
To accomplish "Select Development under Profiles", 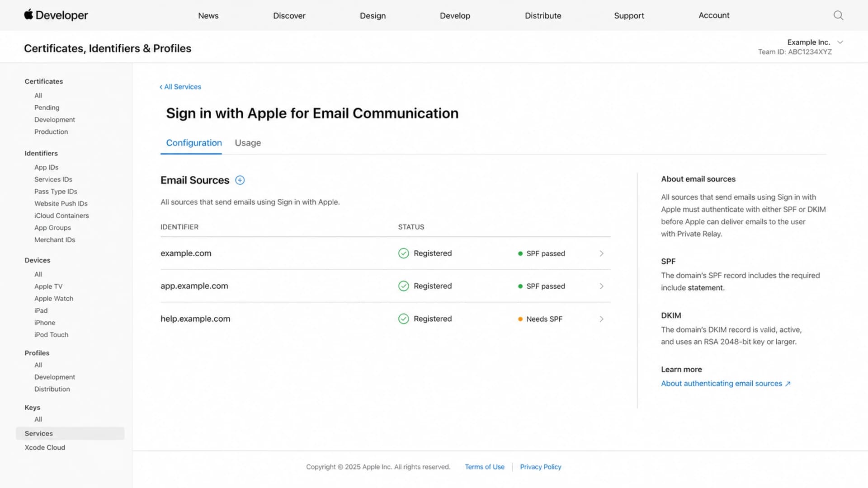I will (x=55, y=377).
